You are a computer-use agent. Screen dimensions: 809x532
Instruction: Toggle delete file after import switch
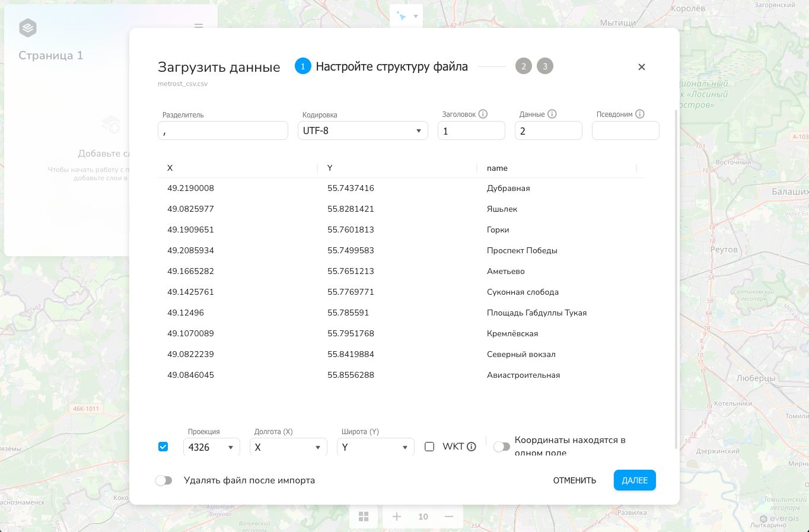[x=164, y=480]
